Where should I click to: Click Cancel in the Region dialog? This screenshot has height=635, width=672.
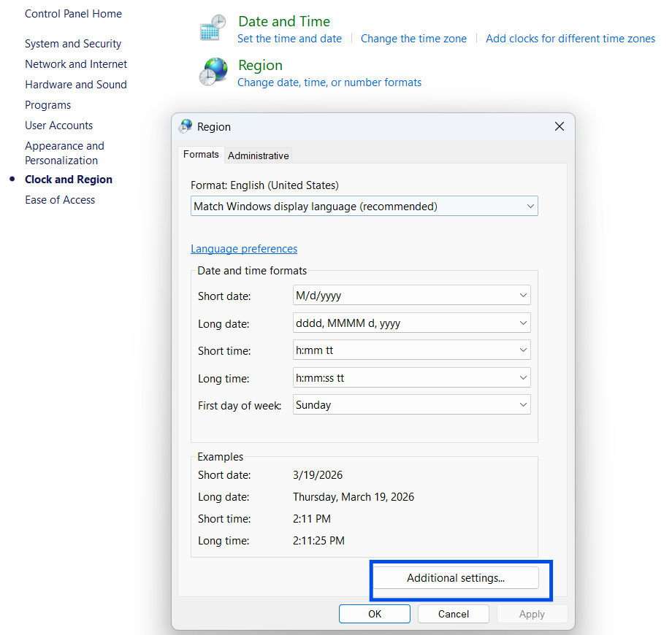coord(453,614)
